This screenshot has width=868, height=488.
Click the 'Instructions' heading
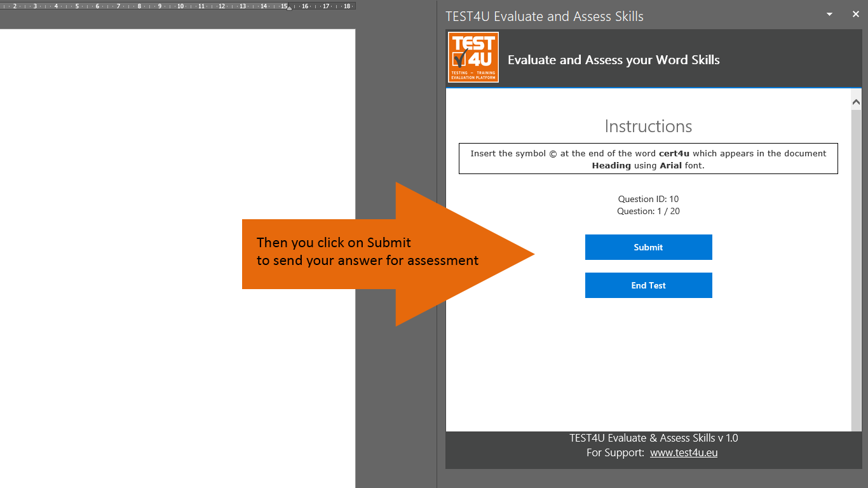(x=648, y=126)
